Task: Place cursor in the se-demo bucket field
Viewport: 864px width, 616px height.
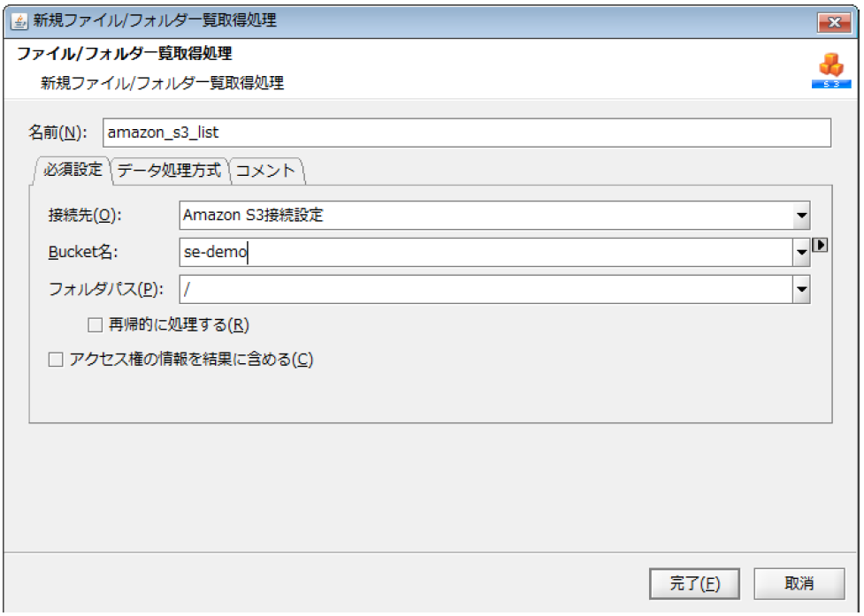Action: point(354,252)
